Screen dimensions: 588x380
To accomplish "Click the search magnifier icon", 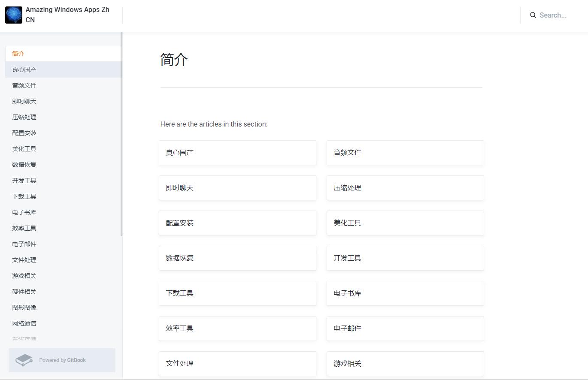I will (x=533, y=15).
